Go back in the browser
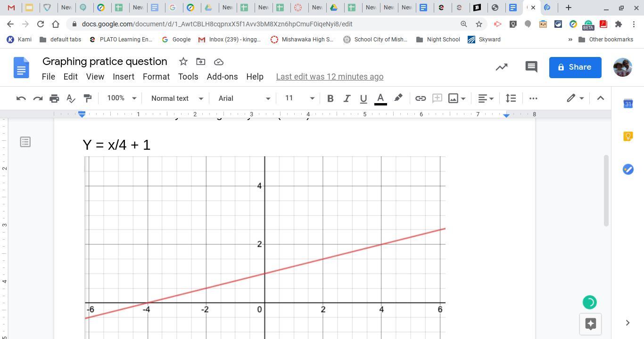644x339 pixels. tap(10, 24)
